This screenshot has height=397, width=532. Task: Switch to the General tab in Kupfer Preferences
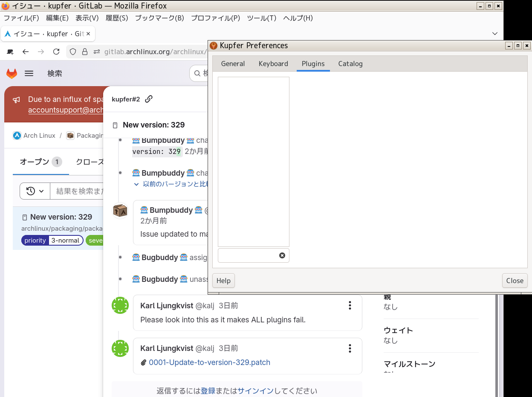[233, 64]
